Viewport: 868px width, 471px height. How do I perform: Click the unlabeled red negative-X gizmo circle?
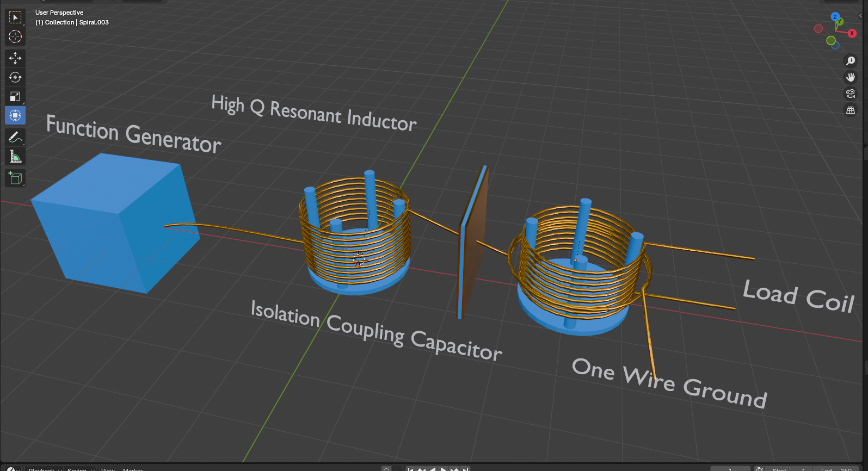(818, 28)
